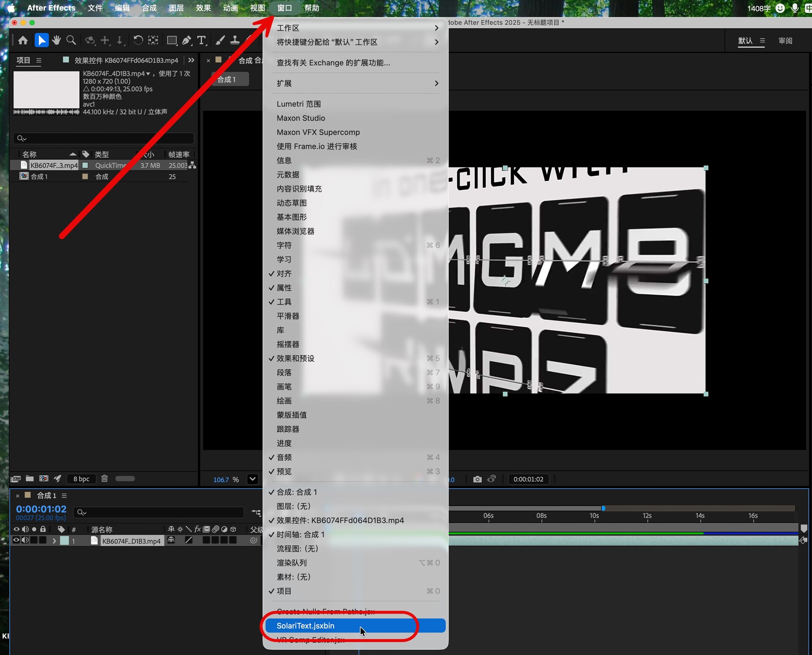Click the 8 bpc color depth button

(81, 479)
